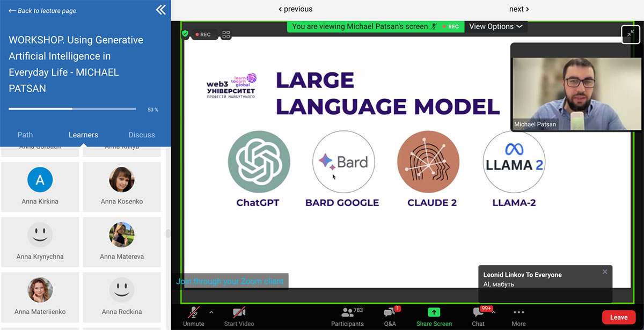This screenshot has width=644, height=330.
Task: Click the sidebar resize handle
Action: pos(168,233)
